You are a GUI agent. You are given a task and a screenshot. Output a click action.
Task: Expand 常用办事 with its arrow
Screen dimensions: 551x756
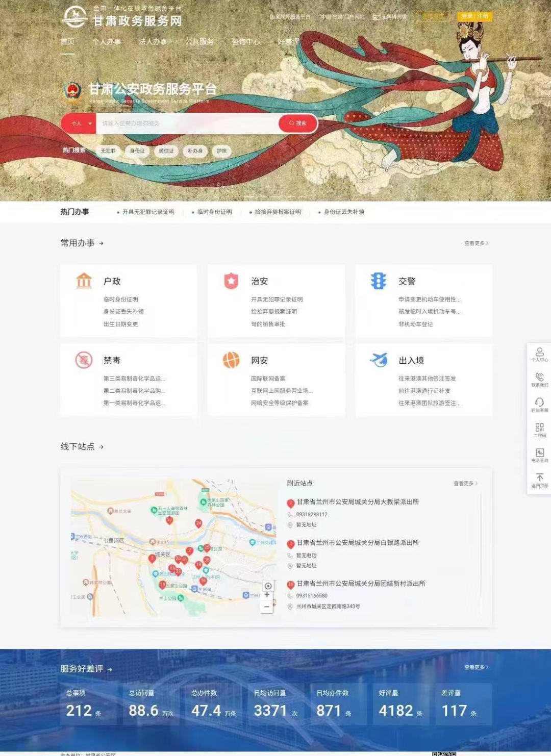pyautogui.click(x=103, y=243)
